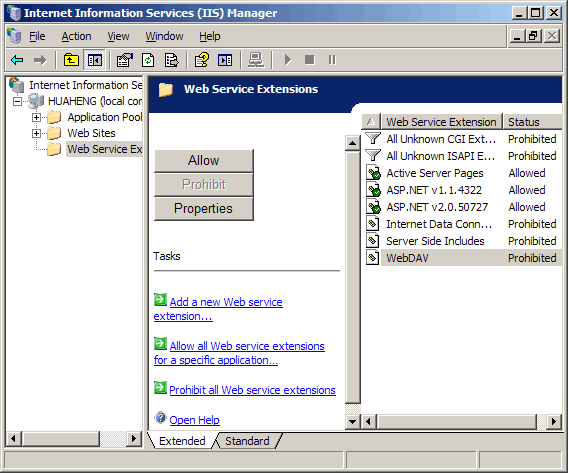This screenshot has width=568, height=473.
Task: Click the Connect to computer toolbar icon
Action: tap(256, 60)
